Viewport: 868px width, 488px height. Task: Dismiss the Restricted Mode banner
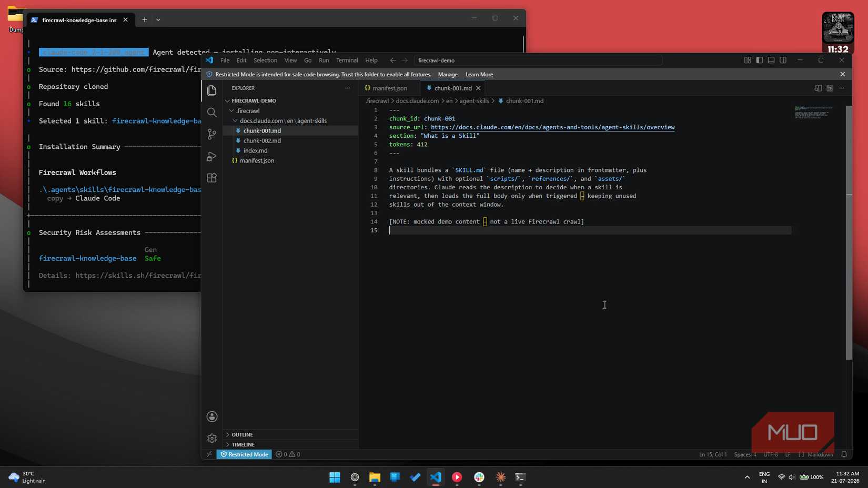(x=843, y=74)
